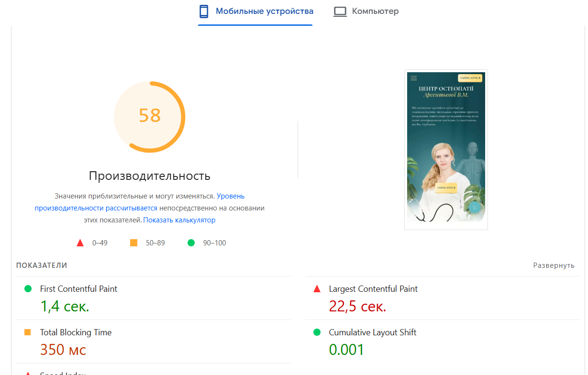Click the green circle next to First Contentful Paint

(x=28, y=289)
